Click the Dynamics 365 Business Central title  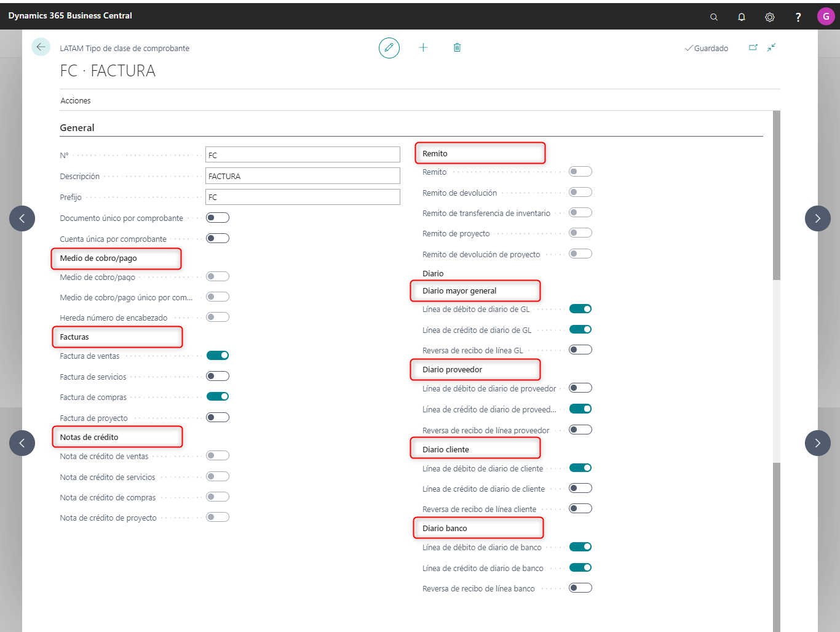pos(70,15)
